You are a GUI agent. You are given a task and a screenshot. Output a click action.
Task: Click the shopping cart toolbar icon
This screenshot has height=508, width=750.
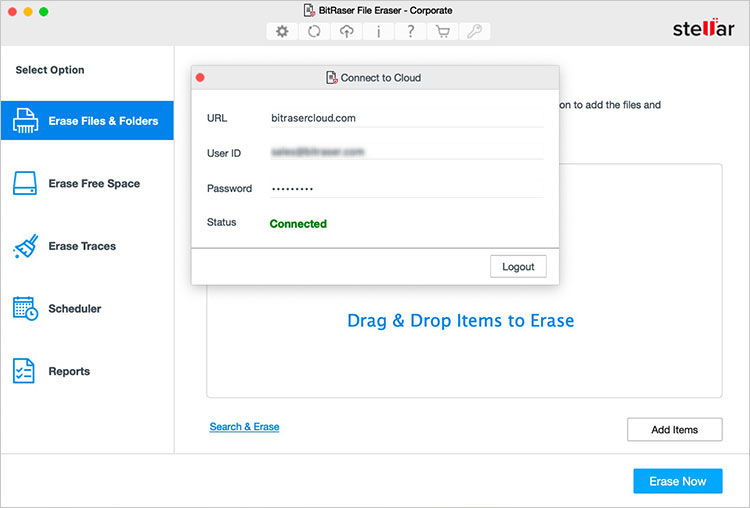pos(442,32)
